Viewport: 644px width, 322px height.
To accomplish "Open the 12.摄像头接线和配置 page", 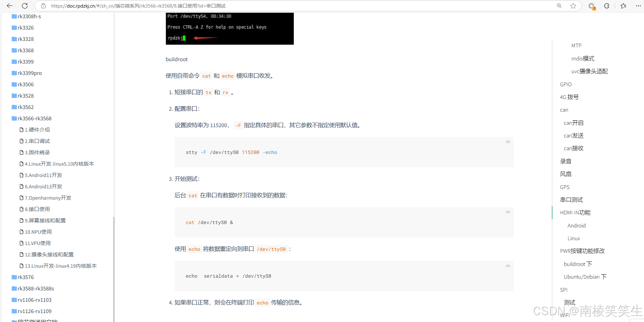I will (47, 254).
